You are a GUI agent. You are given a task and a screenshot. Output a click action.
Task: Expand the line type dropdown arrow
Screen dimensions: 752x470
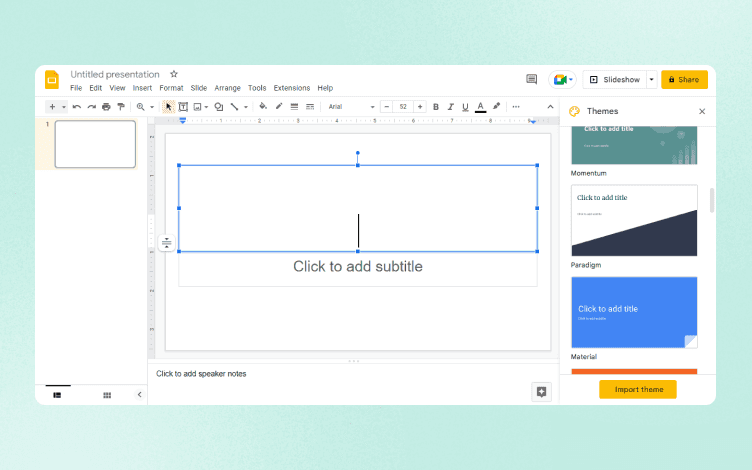click(246, 107)
